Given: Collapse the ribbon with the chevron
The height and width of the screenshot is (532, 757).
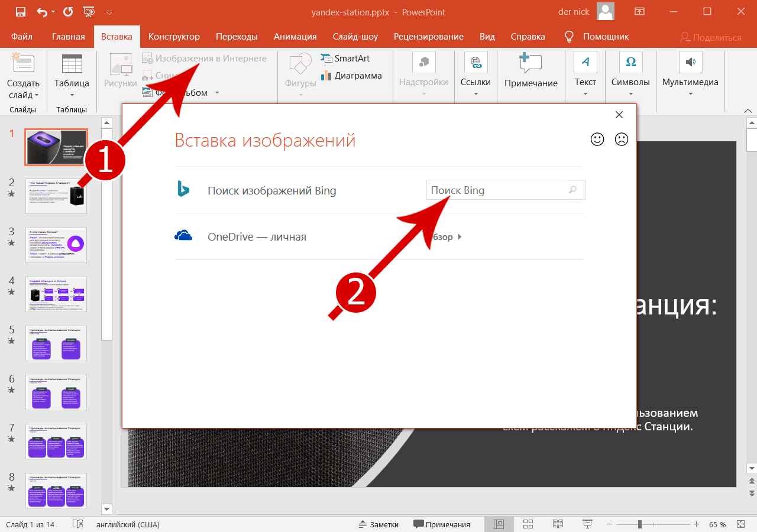Looking at the screenshot, I should pos(748,110).
